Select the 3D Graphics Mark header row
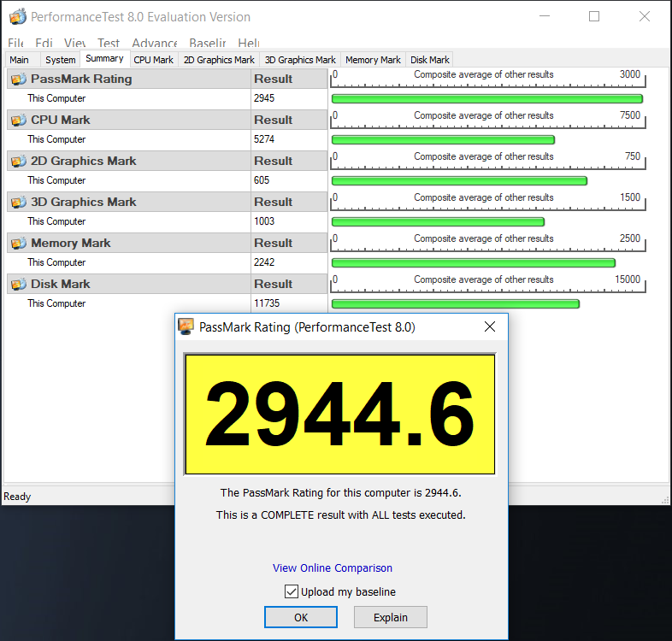This screenshot has height=641, width=672. (x=167, y=202)
